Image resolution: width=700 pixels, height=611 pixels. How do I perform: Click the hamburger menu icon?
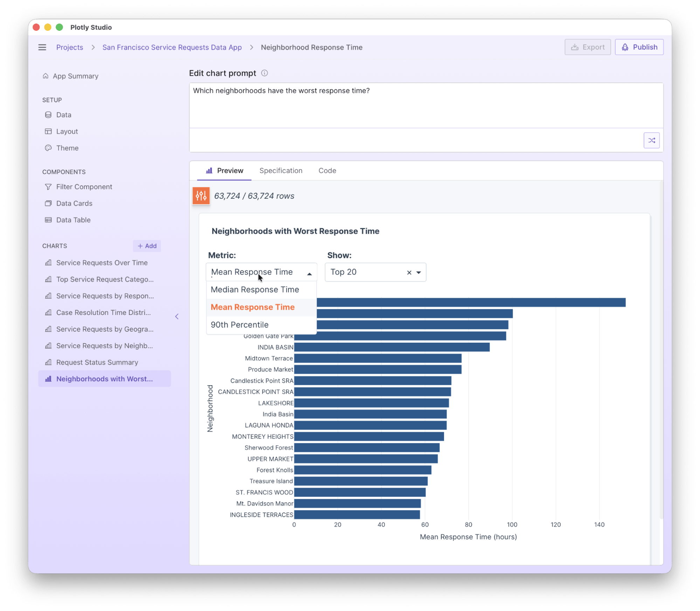[42, 47]
